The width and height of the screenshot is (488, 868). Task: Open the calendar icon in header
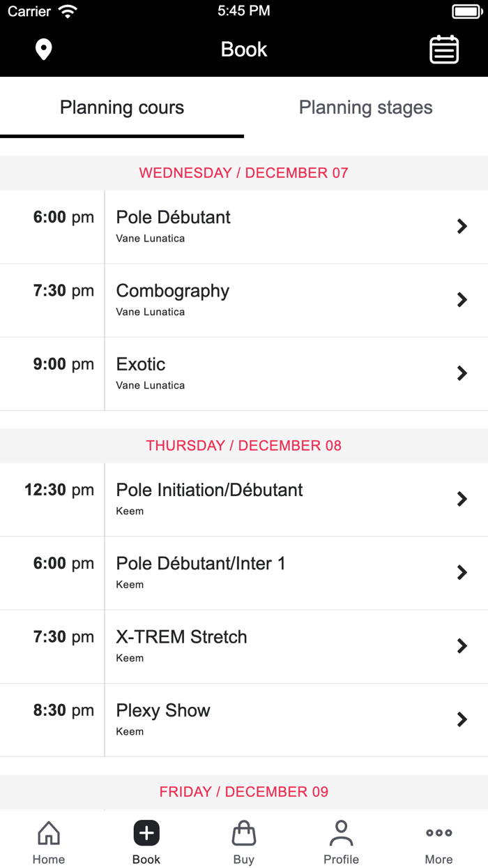[443, 50]
